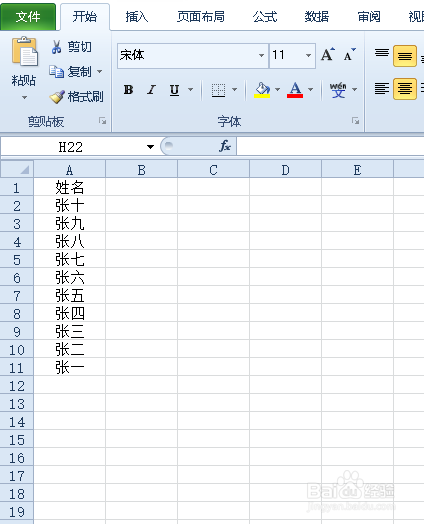Screen dimensions: 424x524
Task: Switch to the 开始 home tab
Action: pyautogui.click(x=85, y=16)
